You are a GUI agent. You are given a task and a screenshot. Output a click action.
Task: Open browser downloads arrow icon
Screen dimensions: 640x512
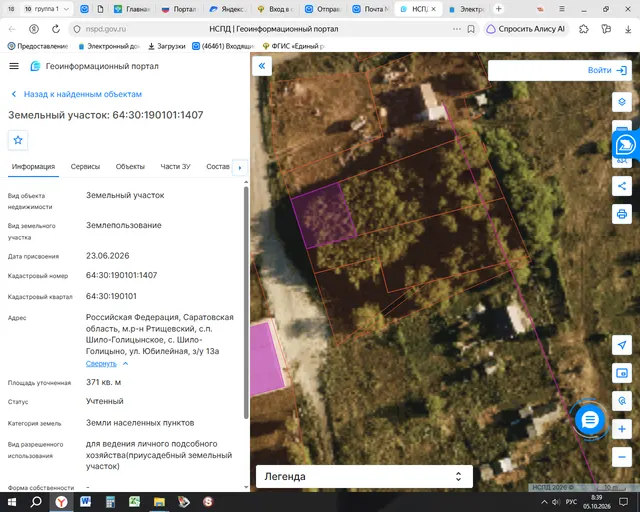[x=628, y=29]
